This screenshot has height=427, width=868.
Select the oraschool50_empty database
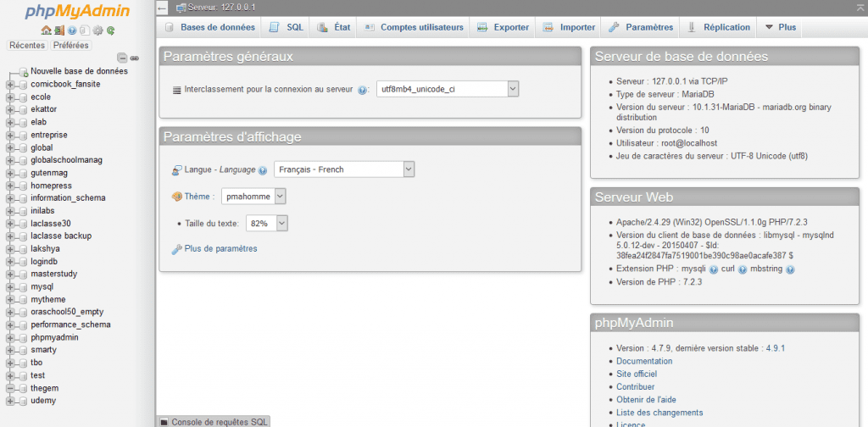pyautogui.click(x=67, y=312)
